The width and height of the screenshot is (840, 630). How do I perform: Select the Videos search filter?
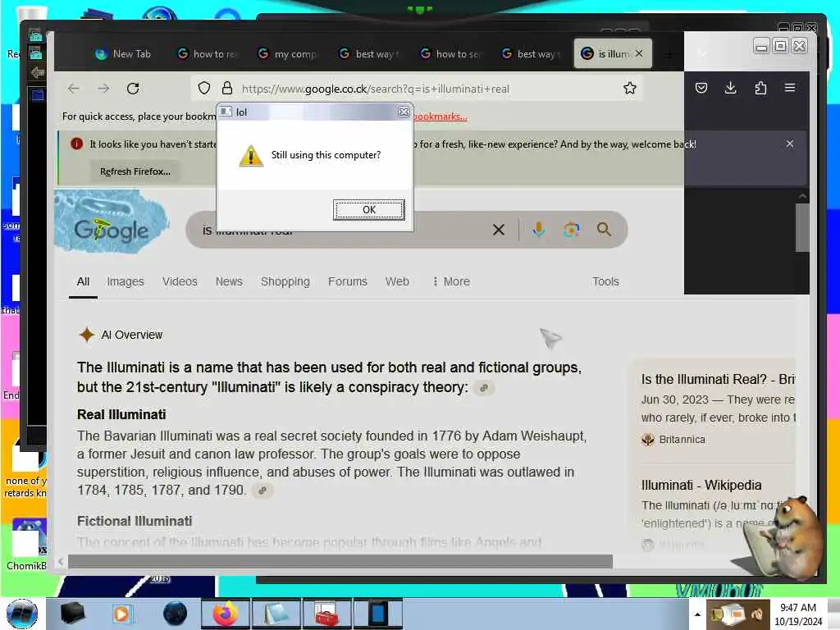coord(180,282)
